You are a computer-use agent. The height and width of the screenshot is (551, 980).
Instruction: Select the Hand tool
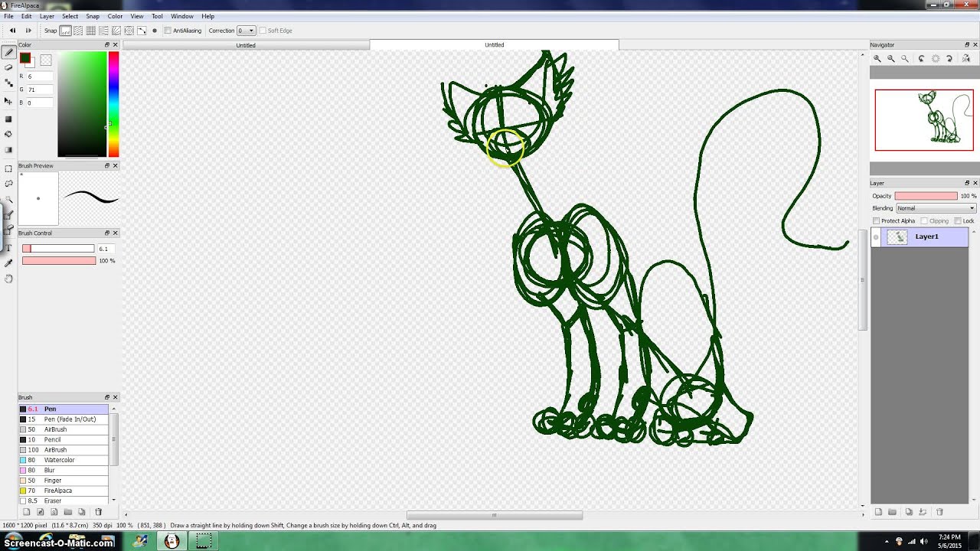click(x=8, y=279)
